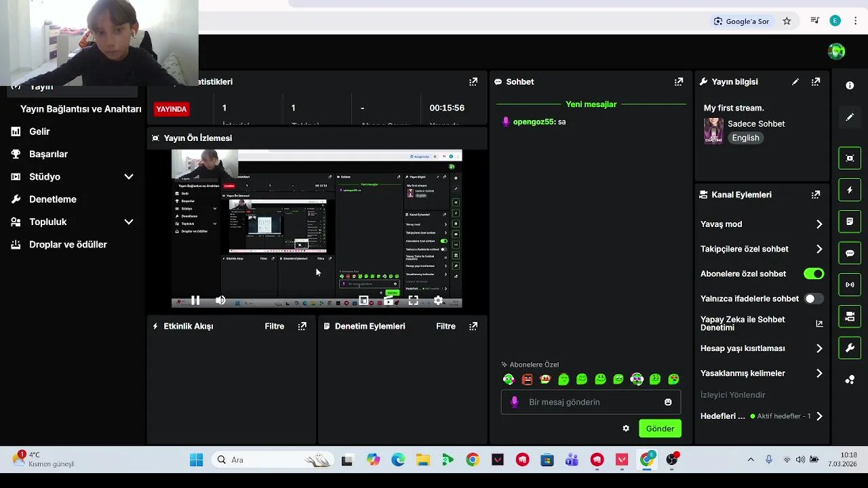Click the Sadece Sohbet category thumbnail
This screenshot has width=868, height=488.
point(713,131)
